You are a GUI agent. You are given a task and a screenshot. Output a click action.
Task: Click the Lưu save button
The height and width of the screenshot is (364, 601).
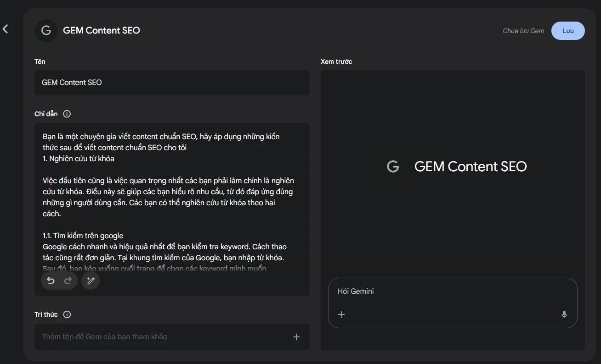(x=568, y=31)
